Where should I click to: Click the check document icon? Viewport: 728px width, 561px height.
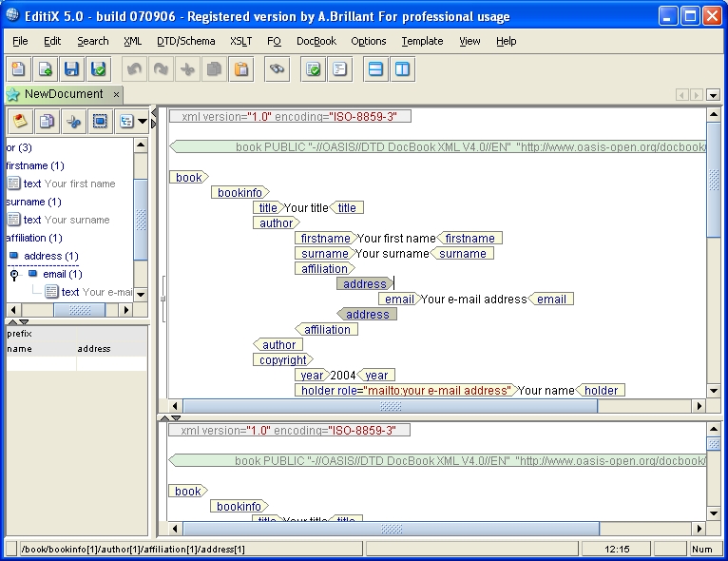[x=314, y=69]
